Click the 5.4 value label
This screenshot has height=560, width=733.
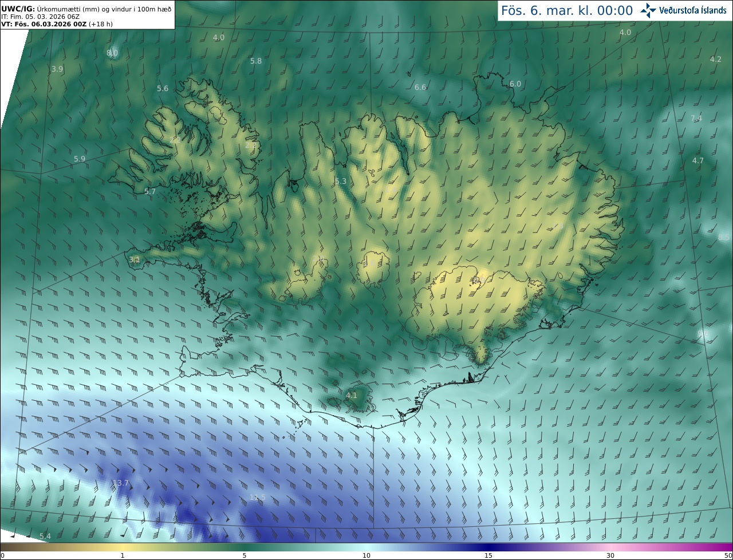point(45,536)
